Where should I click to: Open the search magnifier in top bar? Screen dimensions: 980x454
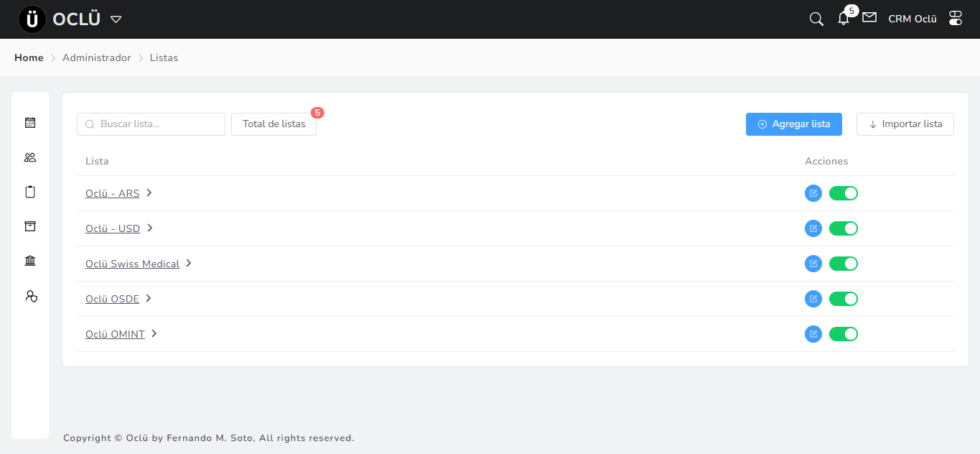[816, 19]
